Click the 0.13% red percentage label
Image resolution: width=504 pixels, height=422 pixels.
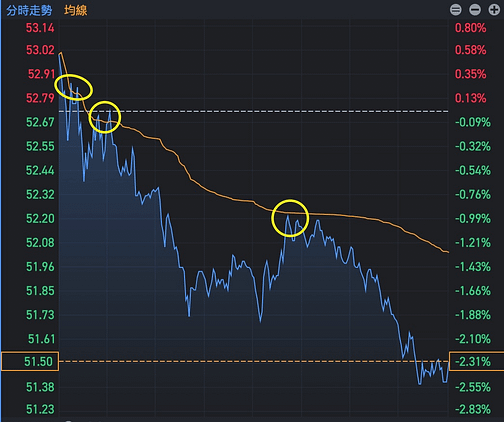click(471, 98)
